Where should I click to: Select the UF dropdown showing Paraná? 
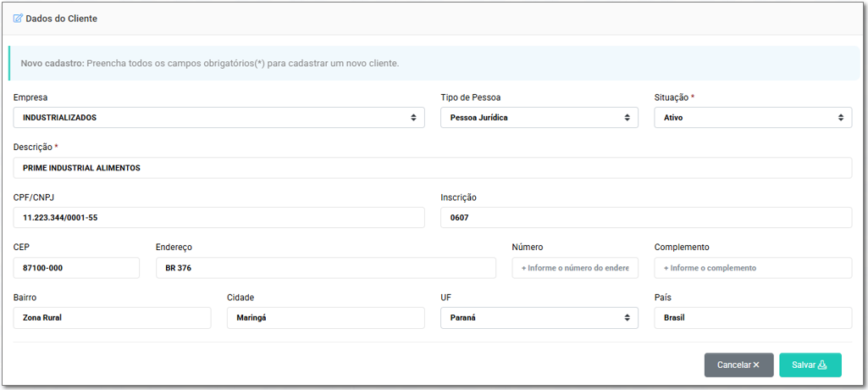coord(539,318)
